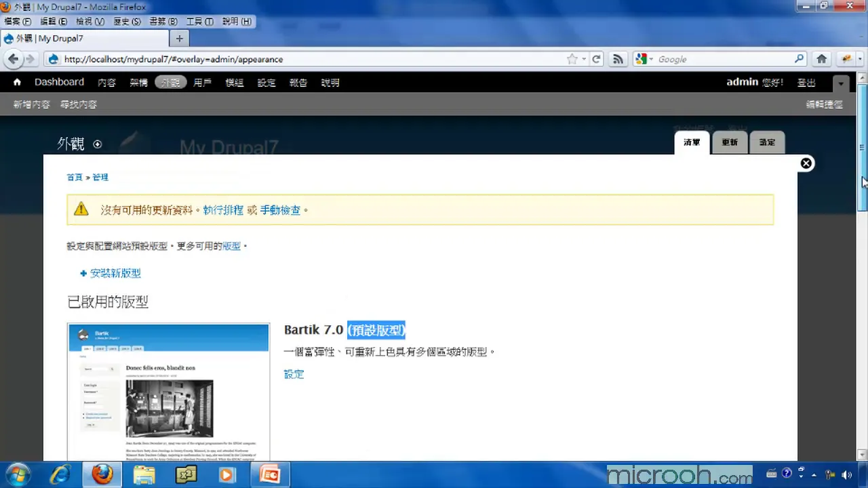This screenshot has width=868, height=488.
Task: Open the 說明 (H) Firefox menu
Action: [x=237, y=22]
